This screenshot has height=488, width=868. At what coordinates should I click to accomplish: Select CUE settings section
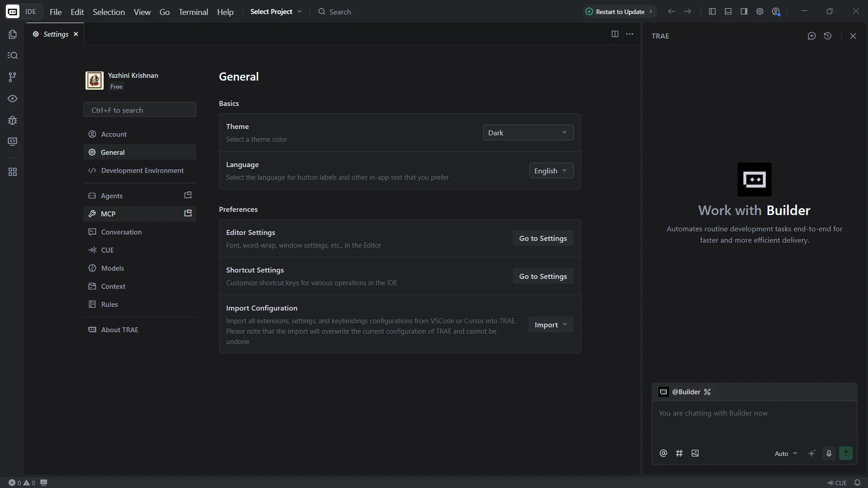(139, 250)
